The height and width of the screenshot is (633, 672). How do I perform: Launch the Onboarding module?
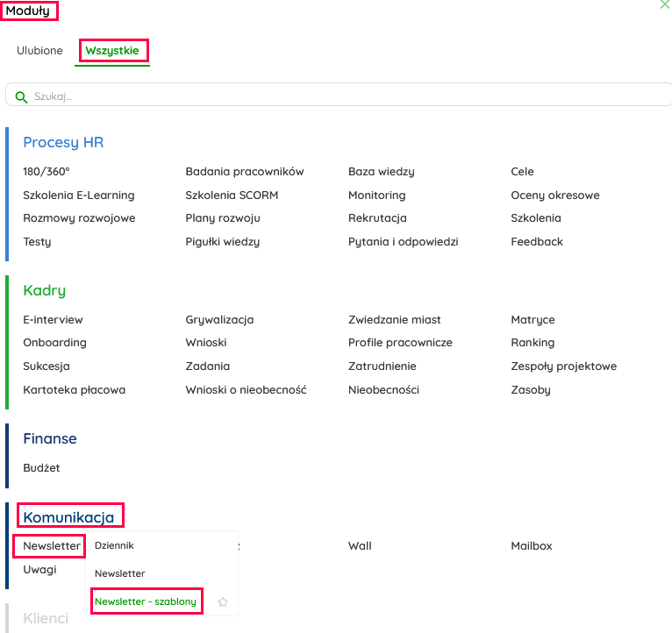point(54,343)
